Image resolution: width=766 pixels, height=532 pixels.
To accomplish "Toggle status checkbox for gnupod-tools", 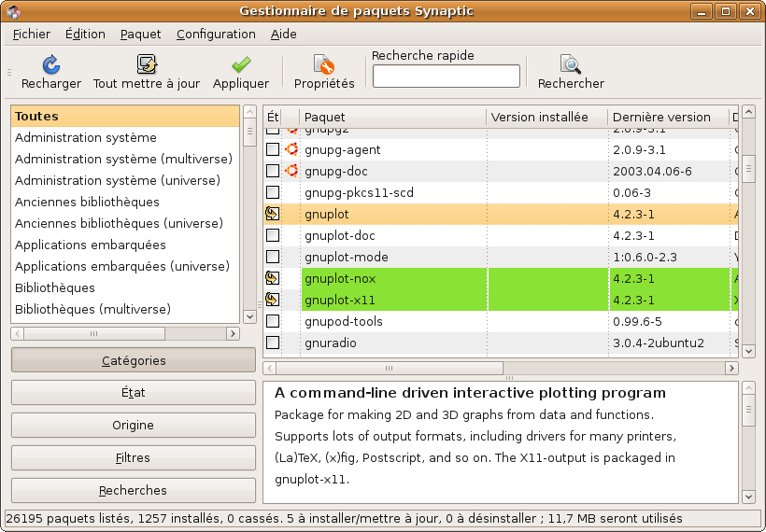I will 273,321.
